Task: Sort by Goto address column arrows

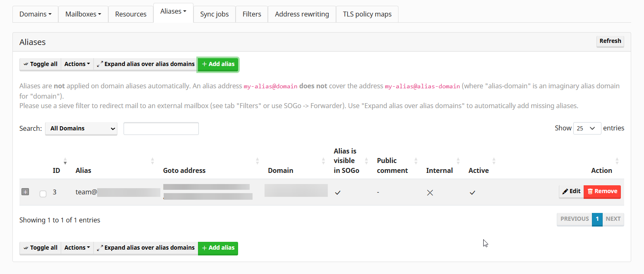Action: (258, 161)
